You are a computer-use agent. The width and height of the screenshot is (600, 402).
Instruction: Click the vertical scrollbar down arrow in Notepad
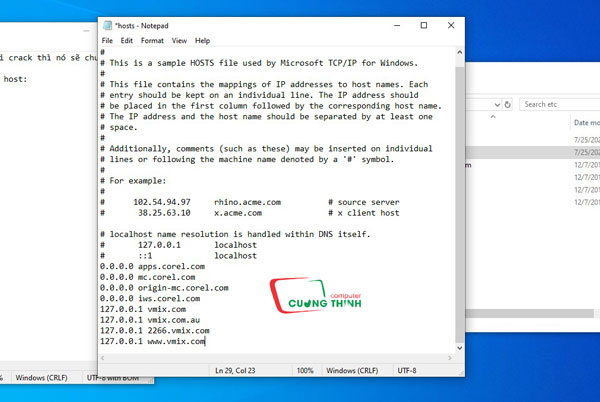460,348
